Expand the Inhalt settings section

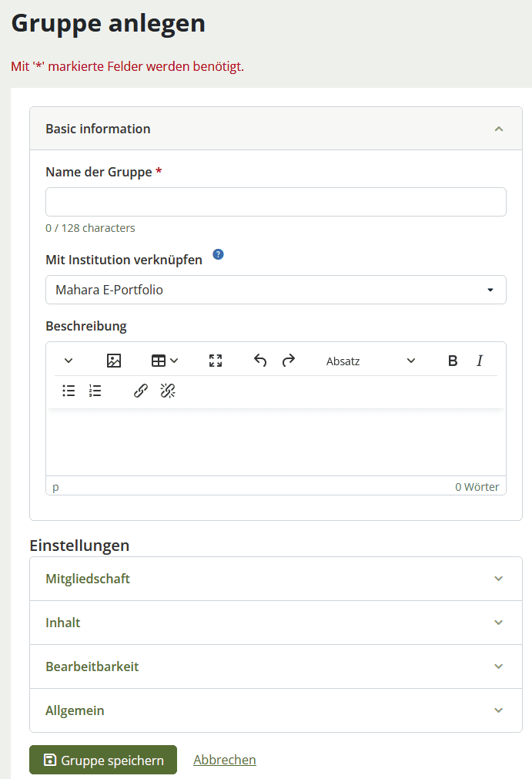(276, 623)
